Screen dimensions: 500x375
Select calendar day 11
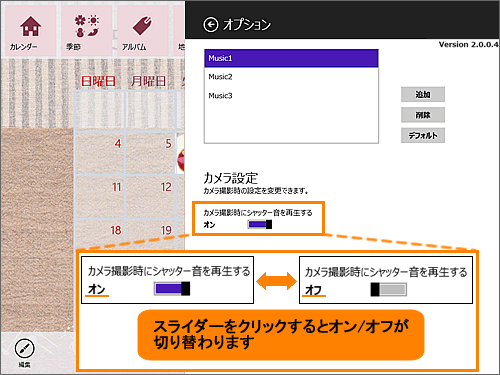click(x=100, y=197)
